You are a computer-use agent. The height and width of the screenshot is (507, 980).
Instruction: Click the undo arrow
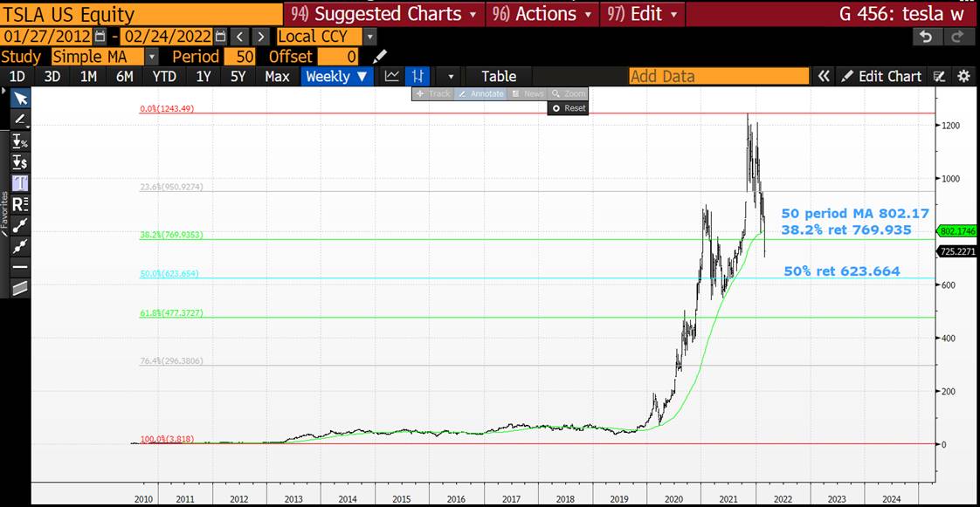(x=926, y=37)
